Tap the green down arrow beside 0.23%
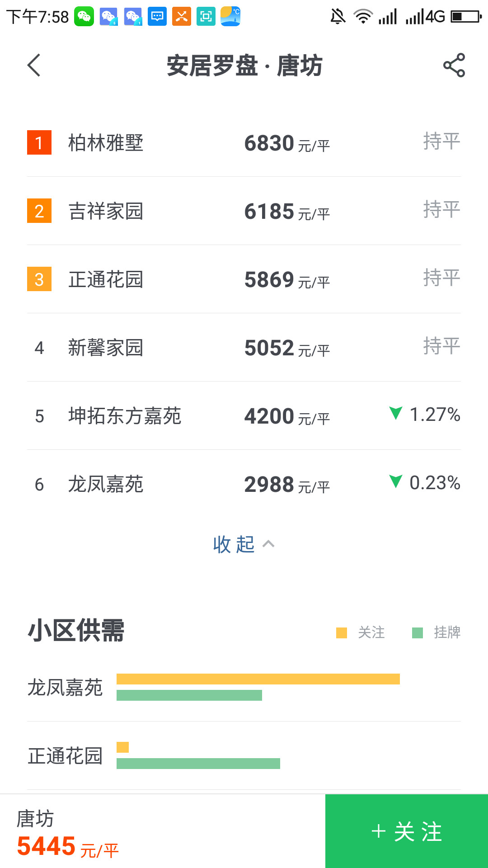Image resolution: width=488 pixels, height=868 pixels. tap(396, 481)
